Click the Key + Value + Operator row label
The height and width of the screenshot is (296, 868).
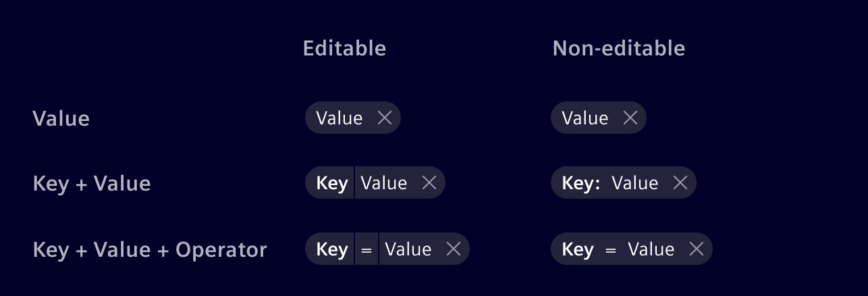[x=150, y=249]
